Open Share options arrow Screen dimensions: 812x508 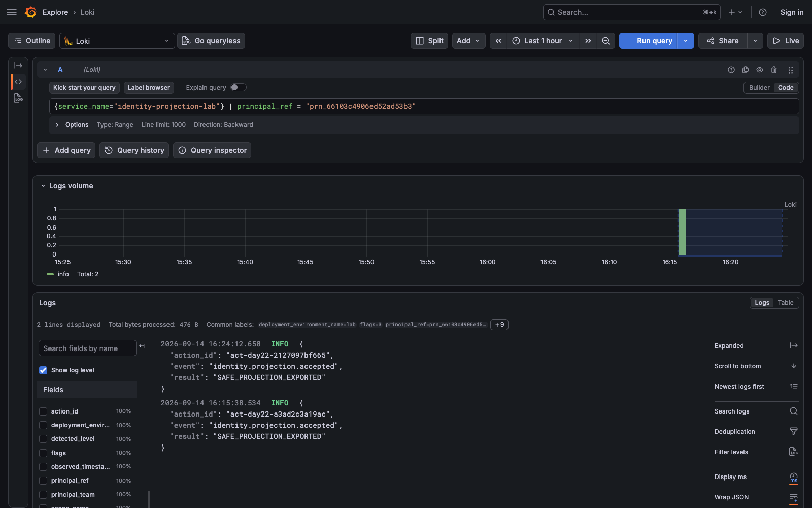755,41
